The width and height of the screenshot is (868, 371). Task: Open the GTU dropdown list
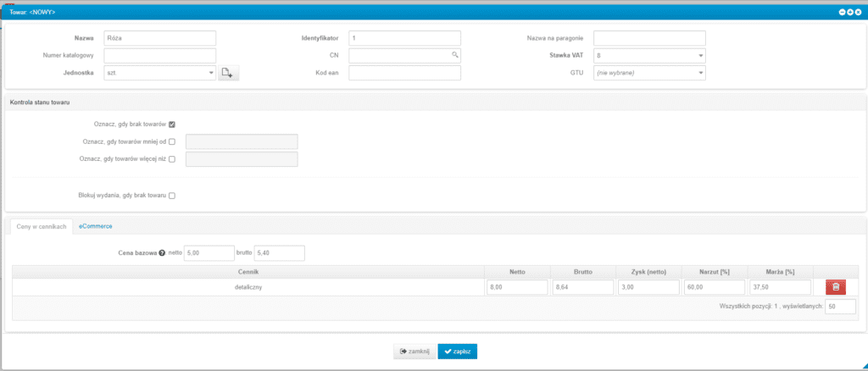pos(700,73)
